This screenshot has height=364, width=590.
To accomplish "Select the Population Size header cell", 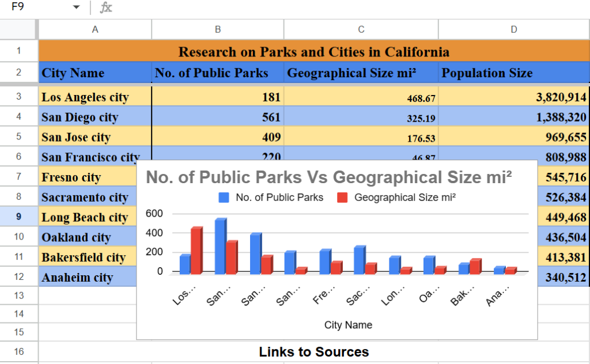I will coord(513,73).
